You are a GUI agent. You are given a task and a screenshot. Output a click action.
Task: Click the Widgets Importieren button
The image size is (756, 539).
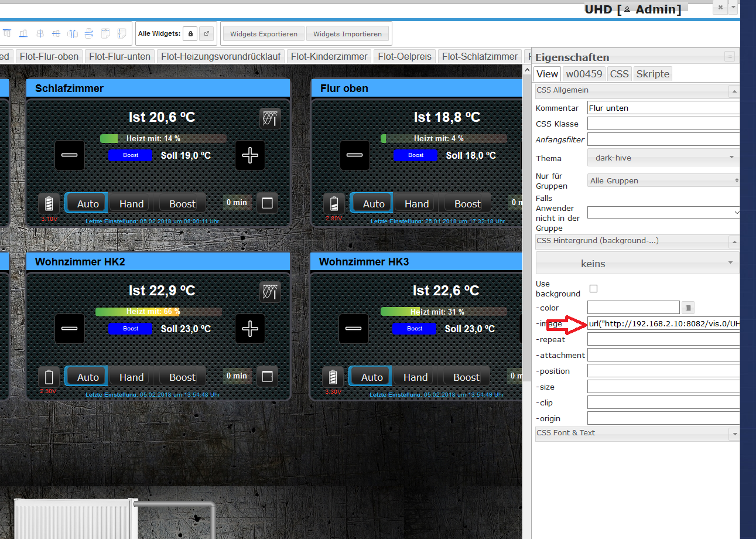point(347,34)
